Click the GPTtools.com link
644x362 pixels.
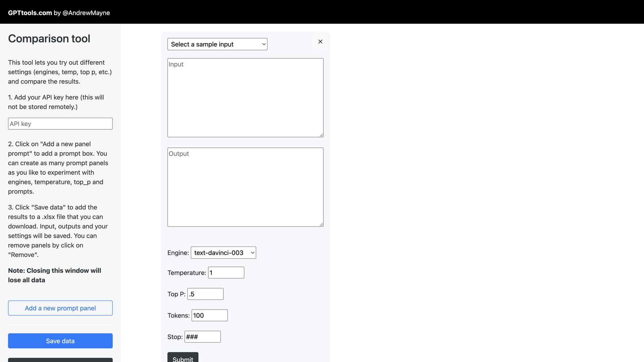30,12
